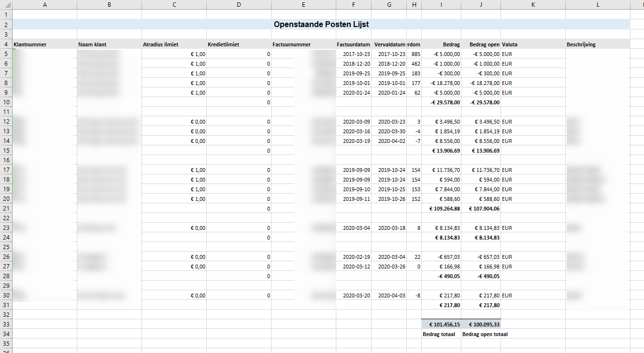Screen dimensions: 644x353
Task: Select invoice date cell 2020-03-16
Action: 354,131
